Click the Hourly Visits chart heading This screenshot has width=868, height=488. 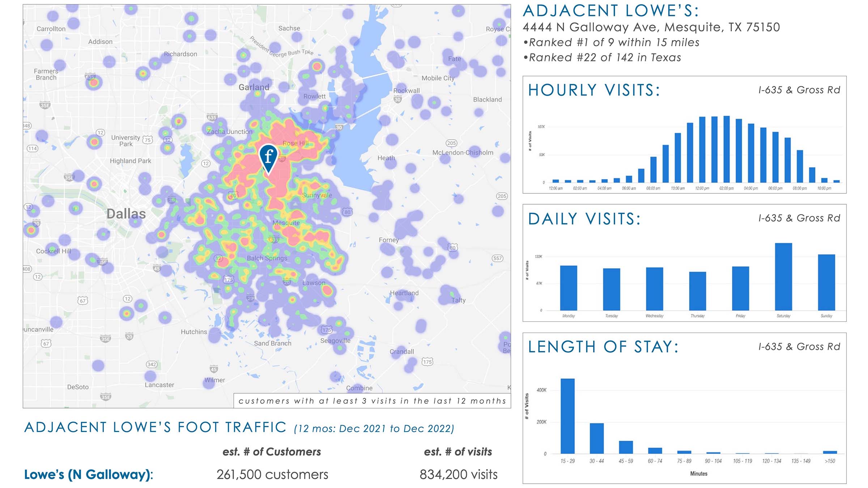[x=594, y=90]
